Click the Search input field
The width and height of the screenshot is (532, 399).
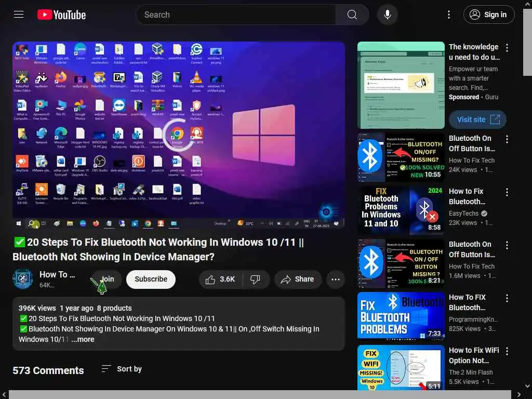[x=236, y=15]
